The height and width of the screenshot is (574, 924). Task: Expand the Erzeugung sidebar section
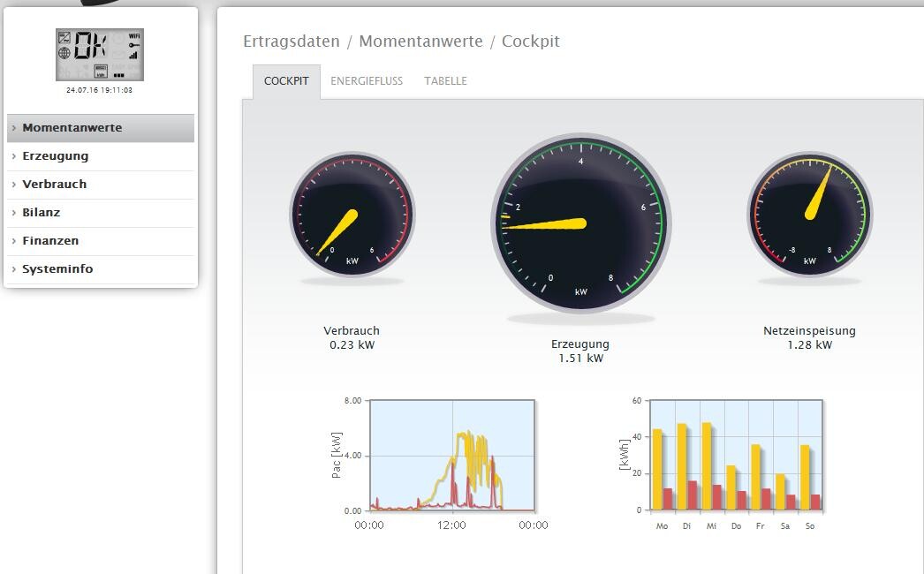pyautogui.click(x=56, y=156)
